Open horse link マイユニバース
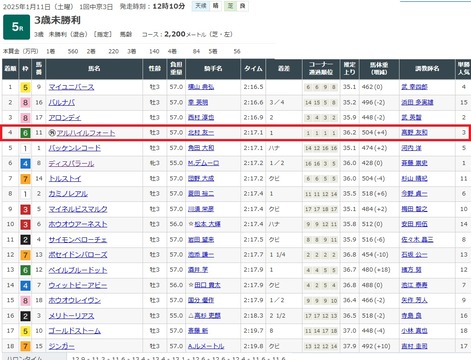 tap(71, 87)
